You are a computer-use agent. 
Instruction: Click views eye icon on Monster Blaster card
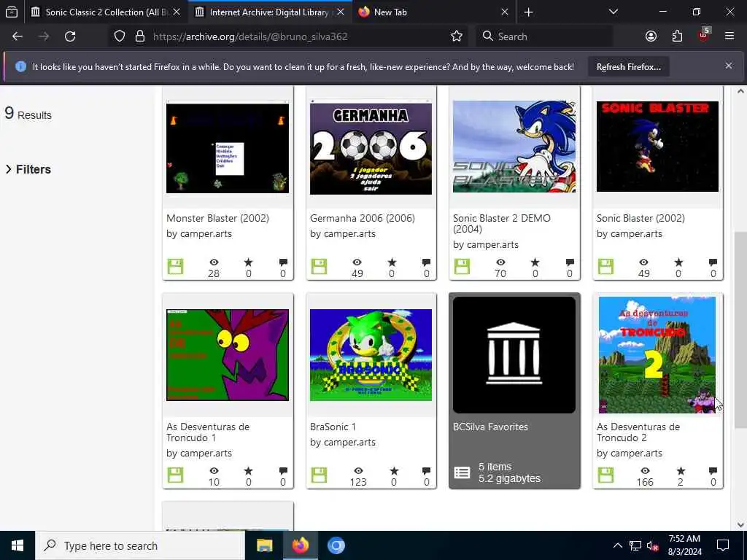214,262
